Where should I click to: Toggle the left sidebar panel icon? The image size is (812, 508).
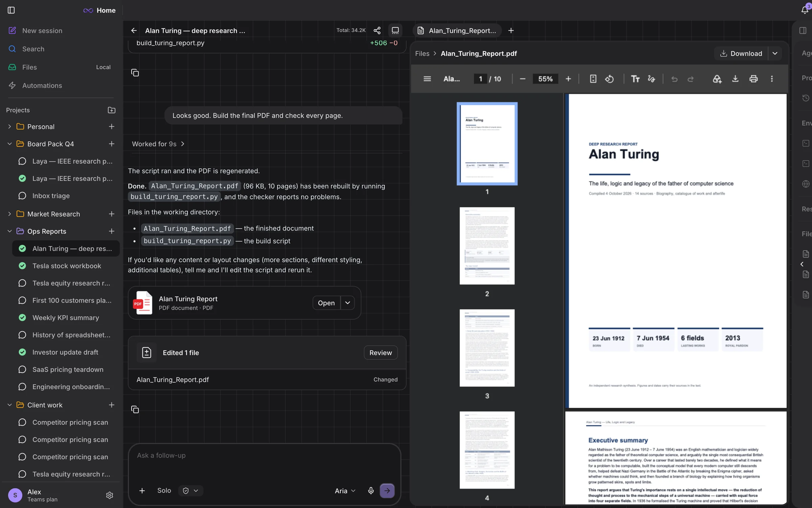[11, 10]
